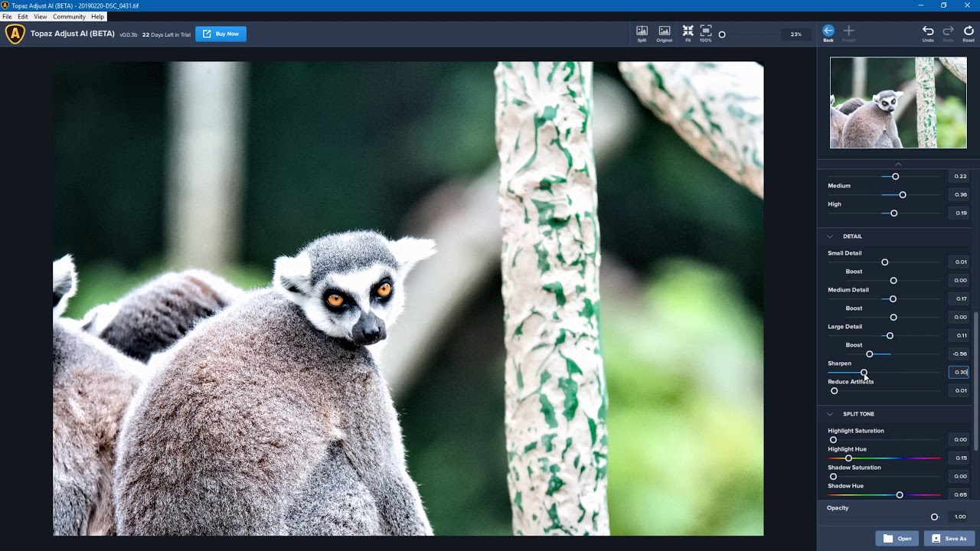Click the Sharpen slider handle
980x551 pixels.
[x=864, y=373]
